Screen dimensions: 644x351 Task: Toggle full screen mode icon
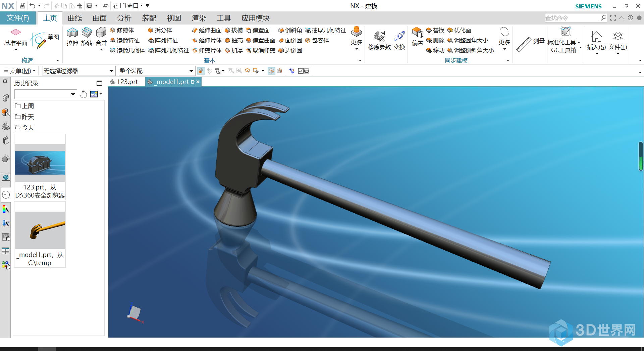point(613,18)
